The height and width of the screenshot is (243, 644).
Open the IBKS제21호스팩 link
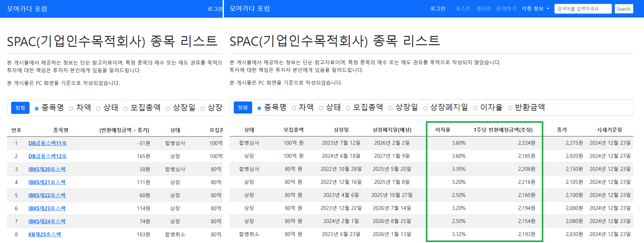47,182
